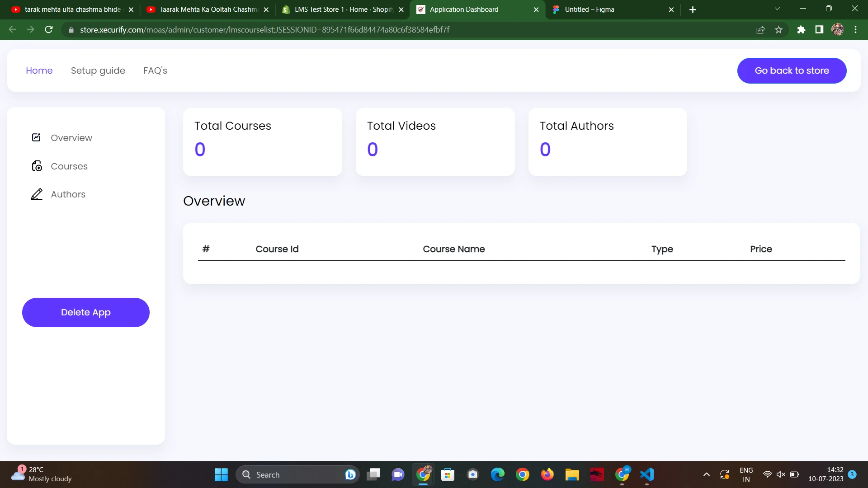Click the Price column header
Screen dimensions: 868x488
(761, 249)
